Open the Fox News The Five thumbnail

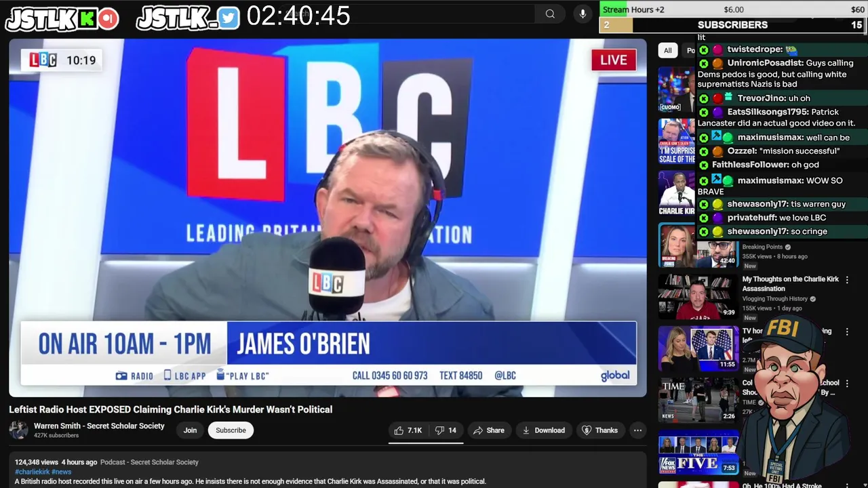(x=698, y=452)
